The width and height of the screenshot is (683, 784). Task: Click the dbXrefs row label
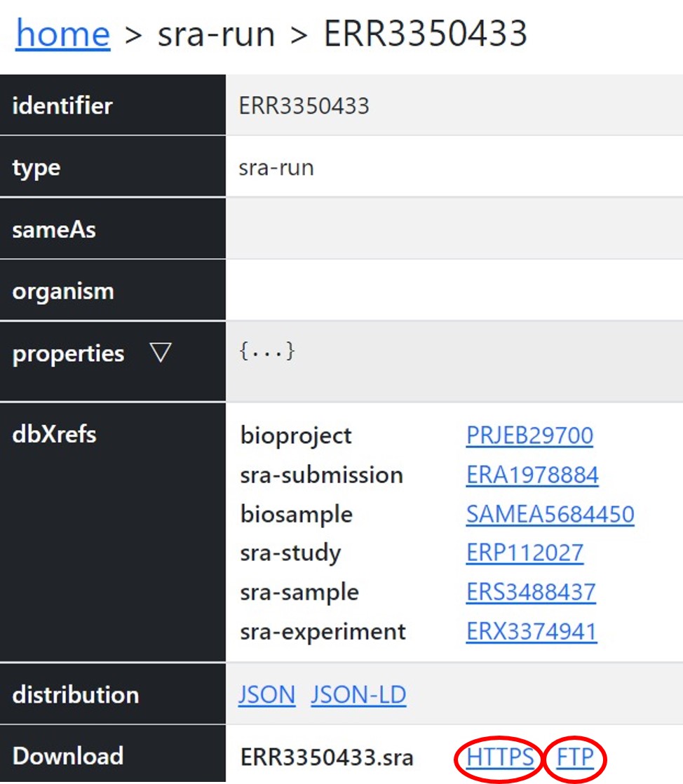point(55,434)
